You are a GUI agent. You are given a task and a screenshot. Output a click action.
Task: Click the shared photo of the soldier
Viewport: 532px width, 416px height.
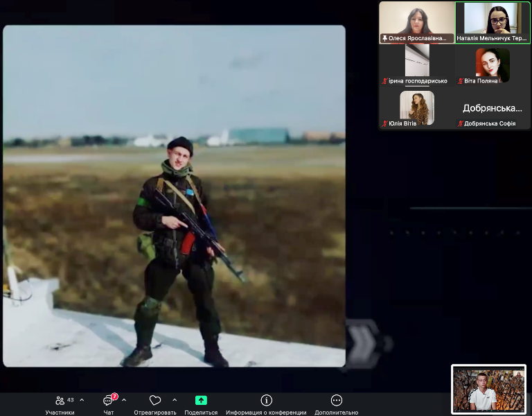pos(174,196)
